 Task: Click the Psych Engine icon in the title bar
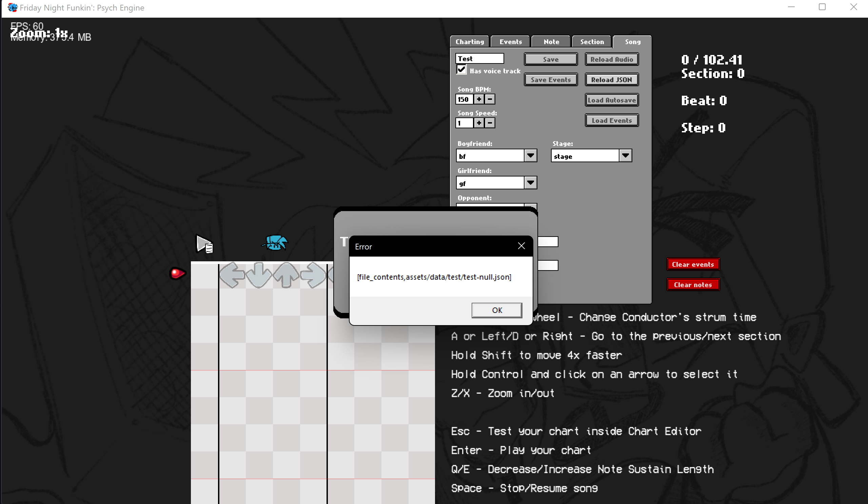tap(13, 7)
